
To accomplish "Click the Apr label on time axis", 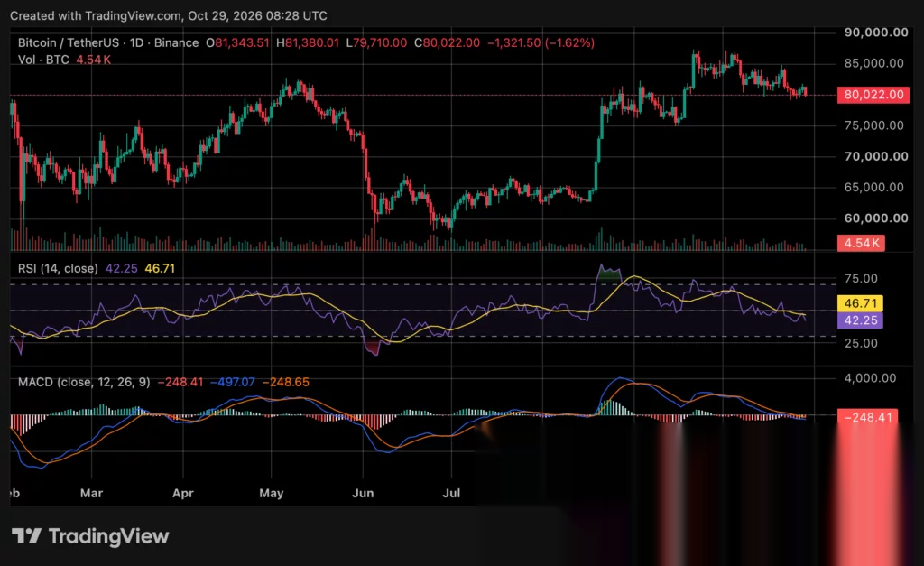I will [x=182, y=493].
